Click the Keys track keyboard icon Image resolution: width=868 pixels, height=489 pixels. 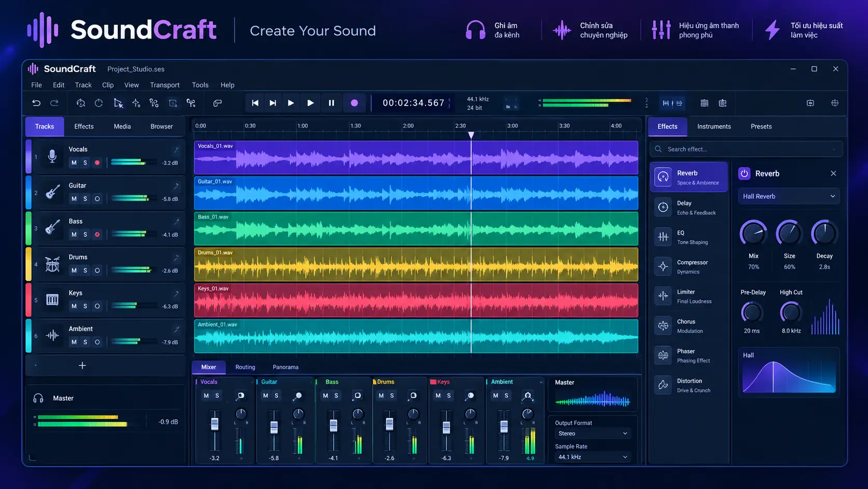click(x=52, y=299)
